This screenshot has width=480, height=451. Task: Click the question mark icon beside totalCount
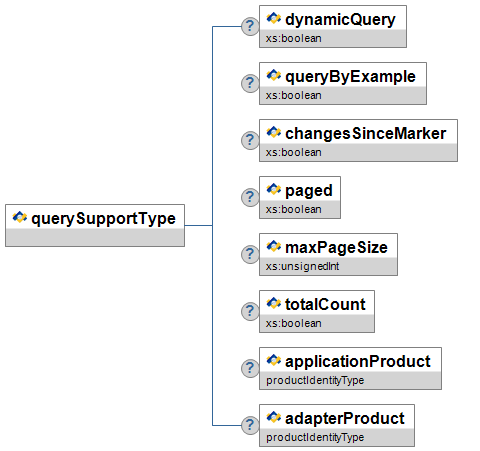[x=250, y=311]
